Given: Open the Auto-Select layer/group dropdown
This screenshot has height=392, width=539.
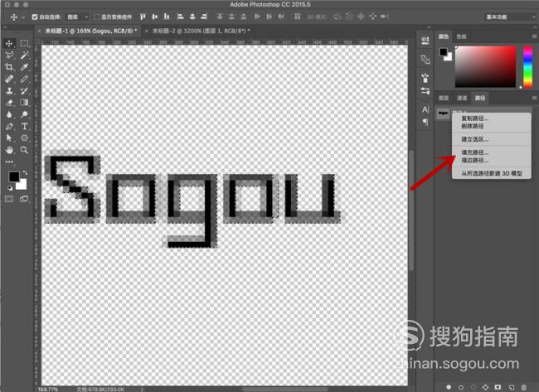Looking at the screenshot, I should pyautogui.click(x=76, y=17).
